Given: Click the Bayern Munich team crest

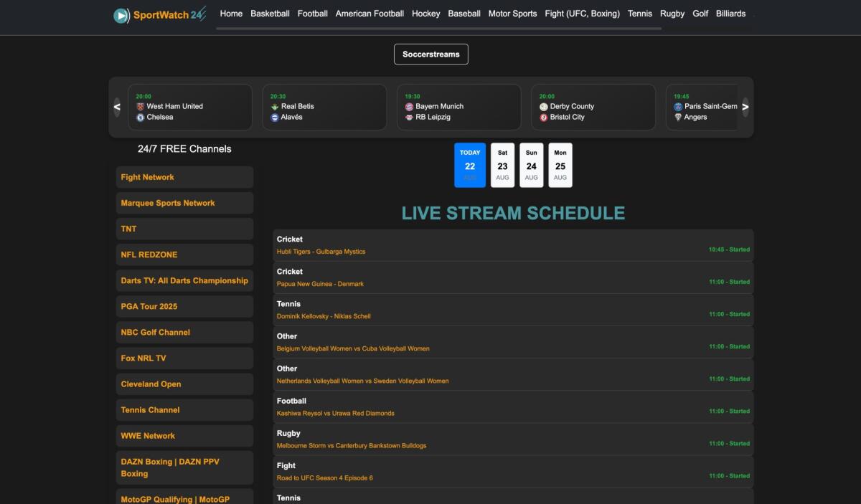Looking at the screenshot, I should [x=410, y=106].
